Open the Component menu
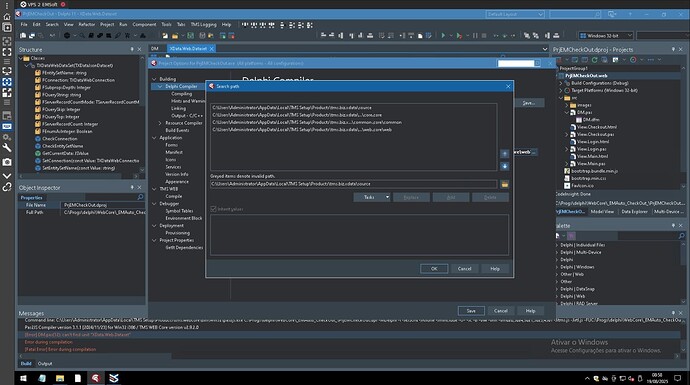This screenshot has height=385, width=690. [144, 25]
